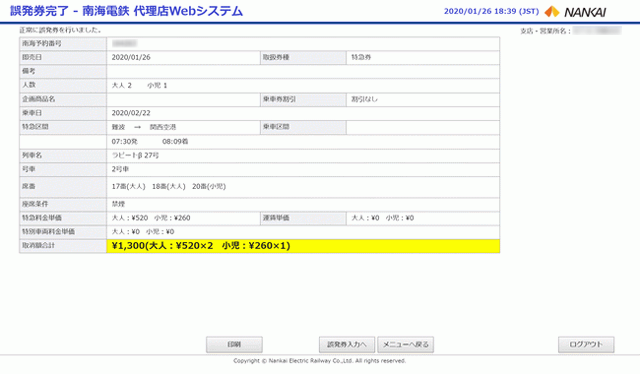Click the 乗車区間 label cell

(x=303, y=127)
